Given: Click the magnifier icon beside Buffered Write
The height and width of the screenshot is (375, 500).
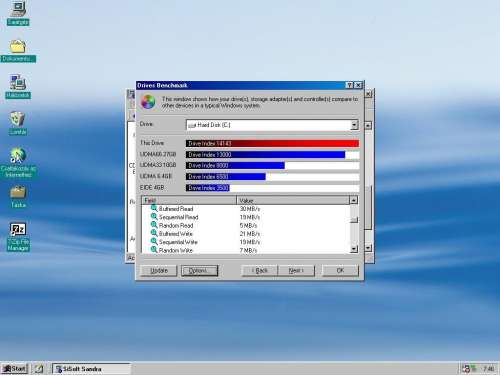Looking at the screenshot, I should [154, 233].
